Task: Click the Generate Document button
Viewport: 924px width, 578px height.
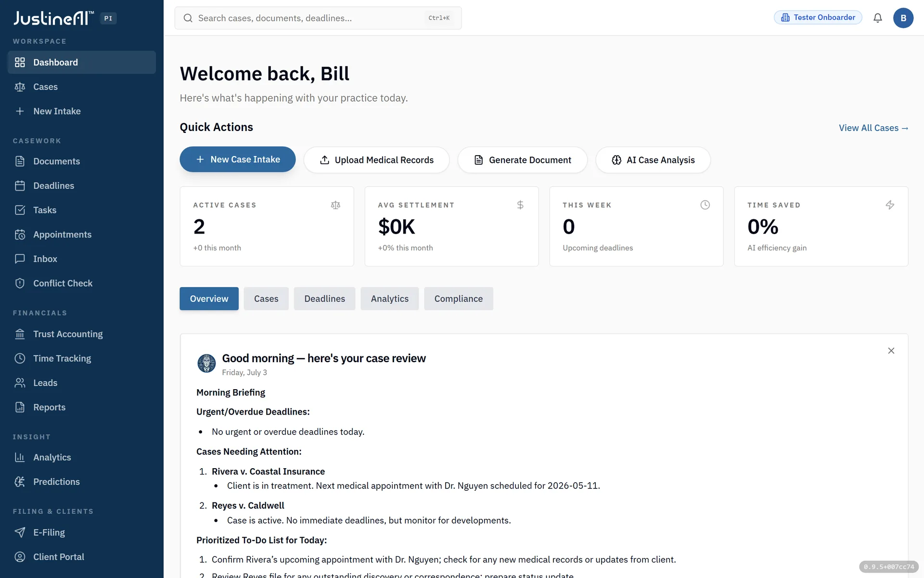Action: point(523,160)
